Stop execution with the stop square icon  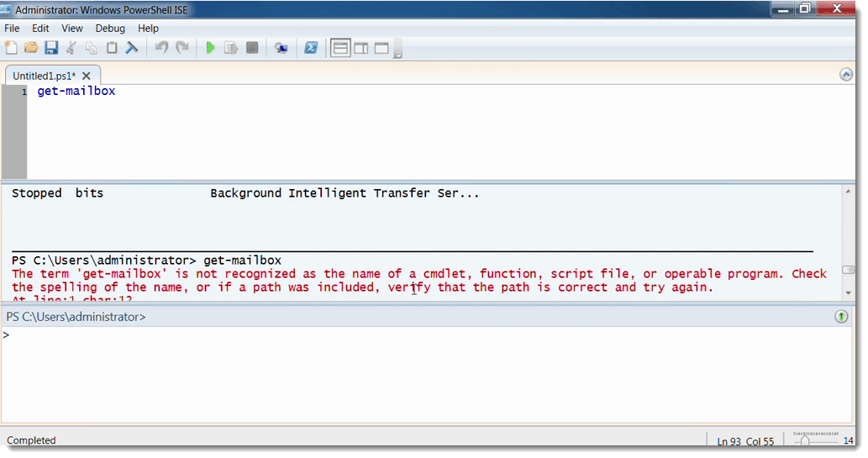coord(252,48)
